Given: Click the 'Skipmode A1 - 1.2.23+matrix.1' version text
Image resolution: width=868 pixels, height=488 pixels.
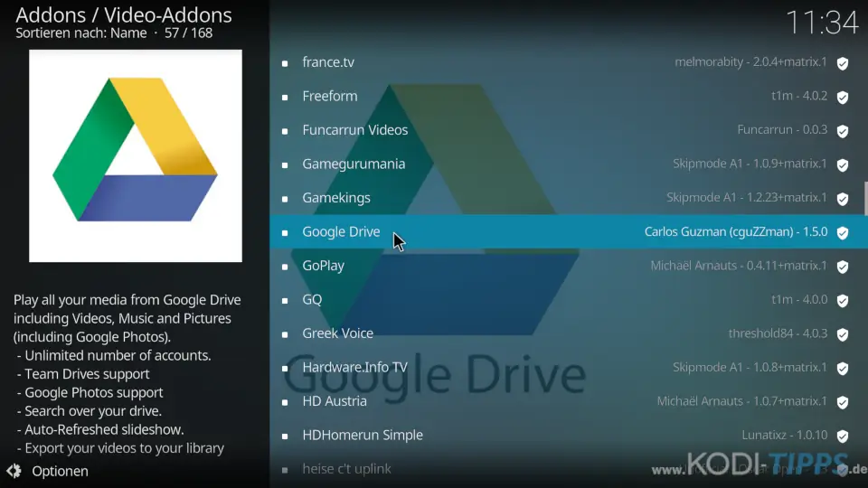Looking at the screenshot, I should click(x=746, y=198).
